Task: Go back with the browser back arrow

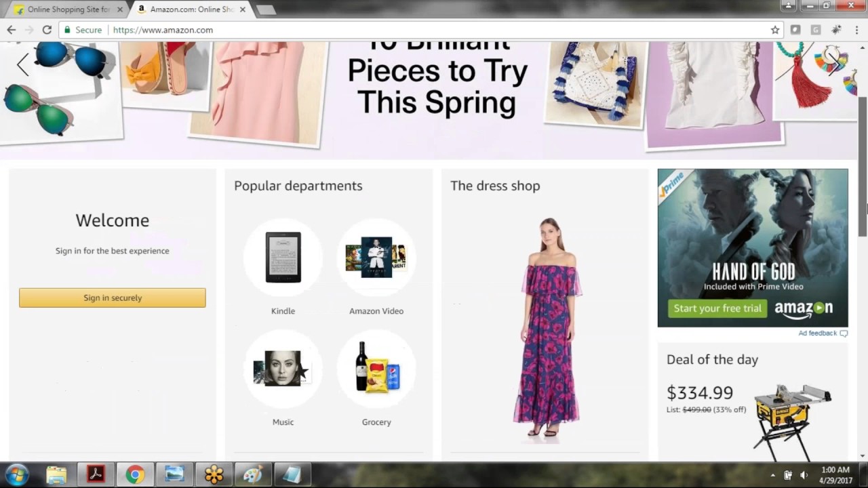Action: point(12,30)
